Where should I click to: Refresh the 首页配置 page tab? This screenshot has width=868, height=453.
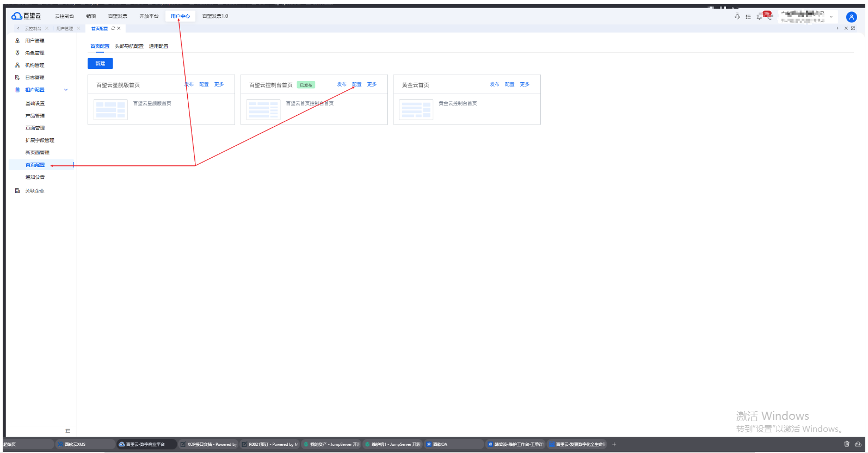pyautogui.click(x=113, y=28)
